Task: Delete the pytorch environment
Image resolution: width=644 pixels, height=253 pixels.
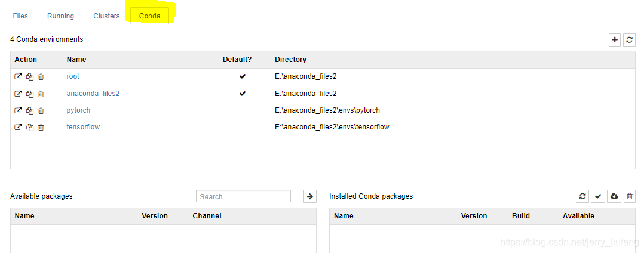Action: point(41,111)
